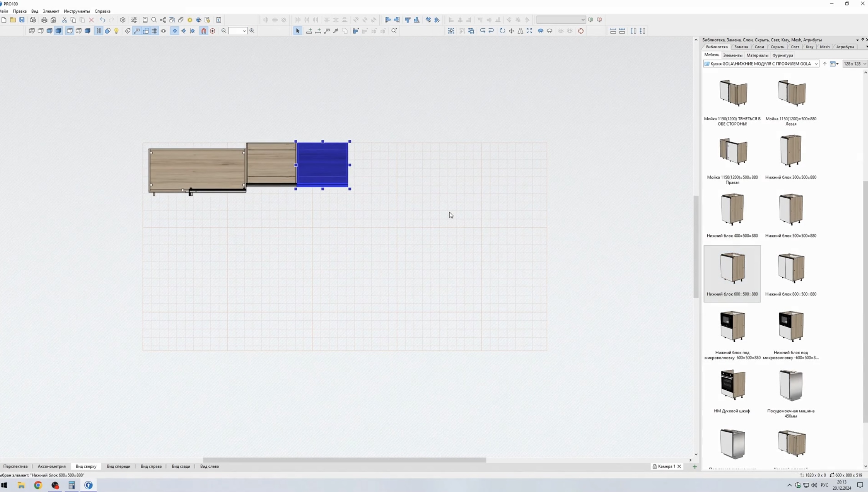Toggle price tag labels display

(128, 31)
